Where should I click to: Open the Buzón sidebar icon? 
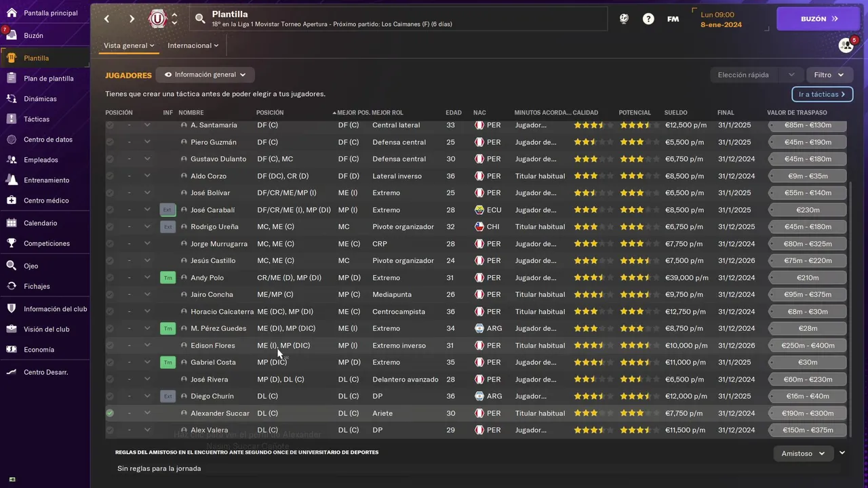pyautogui.click(x=11, y=35)
